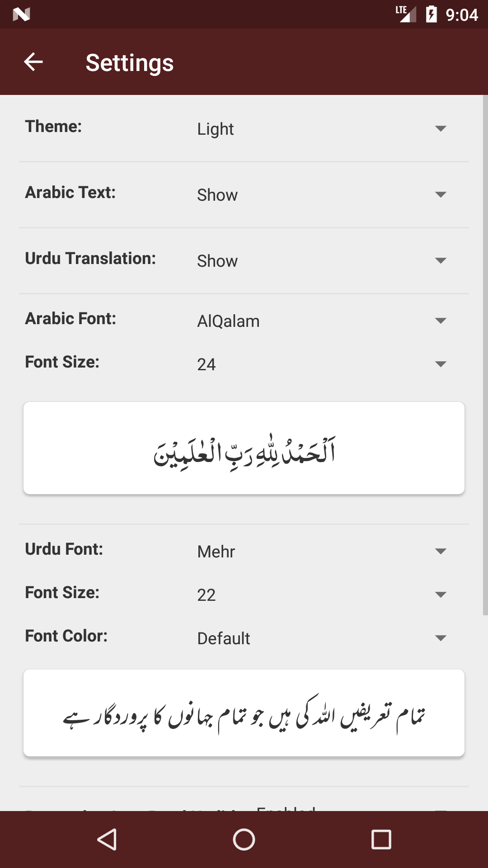Open the Theme dropdown showing Light
Screen dimensions: 488x868
(x=322, y=129)
